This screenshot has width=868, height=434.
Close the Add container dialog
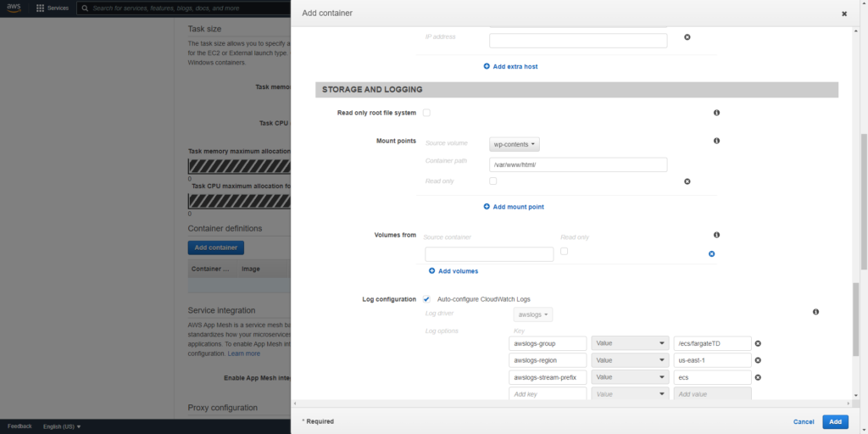[x=844, y=14]
